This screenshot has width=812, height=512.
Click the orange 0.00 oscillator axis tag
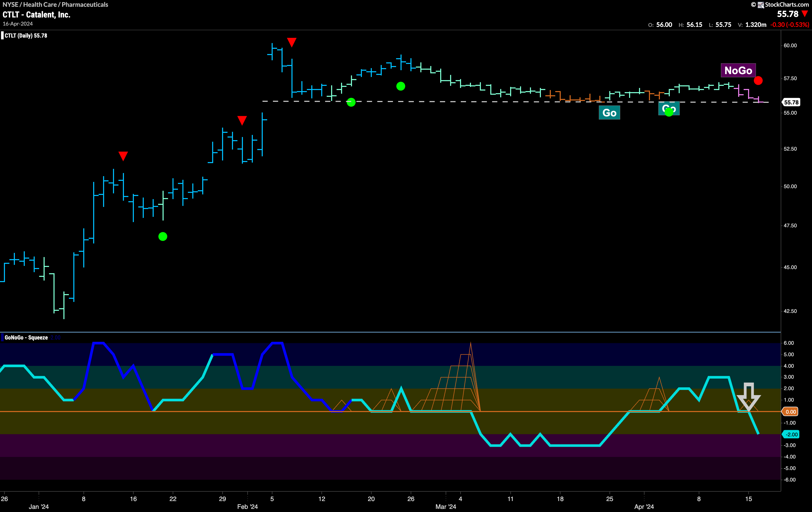coord(790,412)
